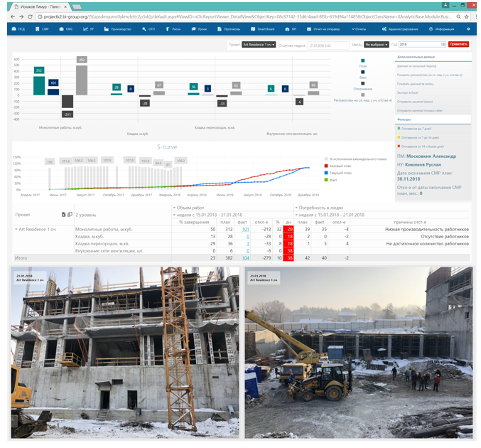Click the export icon beside the Проект header

(x=64, y=214)
